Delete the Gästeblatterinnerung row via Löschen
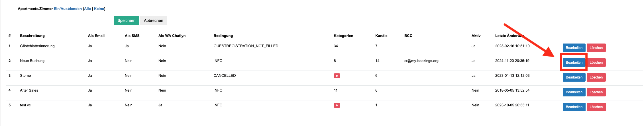 click(596, 48)
